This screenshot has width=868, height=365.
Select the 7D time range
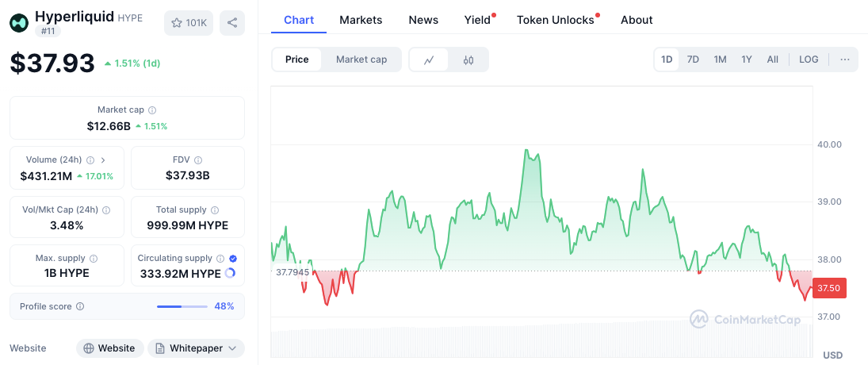click(693, 60)
